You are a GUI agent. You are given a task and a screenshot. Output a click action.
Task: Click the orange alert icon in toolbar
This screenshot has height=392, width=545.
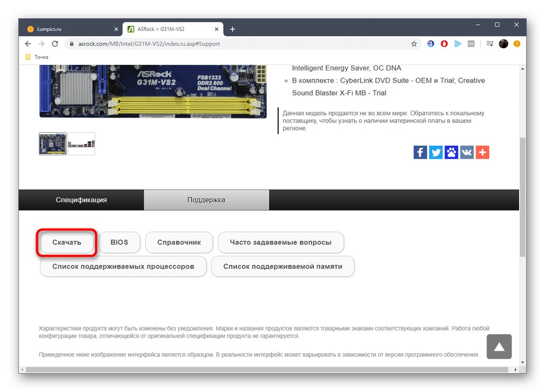pos(517,44)
